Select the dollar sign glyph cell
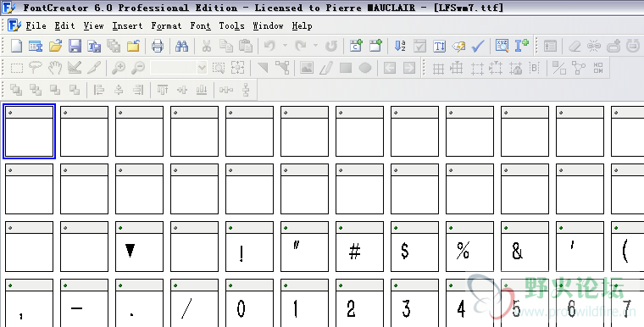 pyautogui.click(x=414, y=247)
